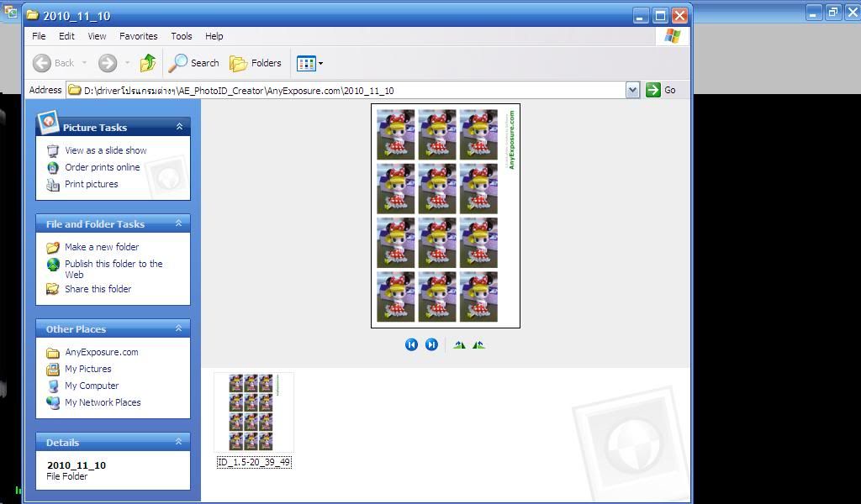This screenshot has height=504, width=861.
Task: Open the Edit menu
Action: pyautogui.click(x=66, y=36)
